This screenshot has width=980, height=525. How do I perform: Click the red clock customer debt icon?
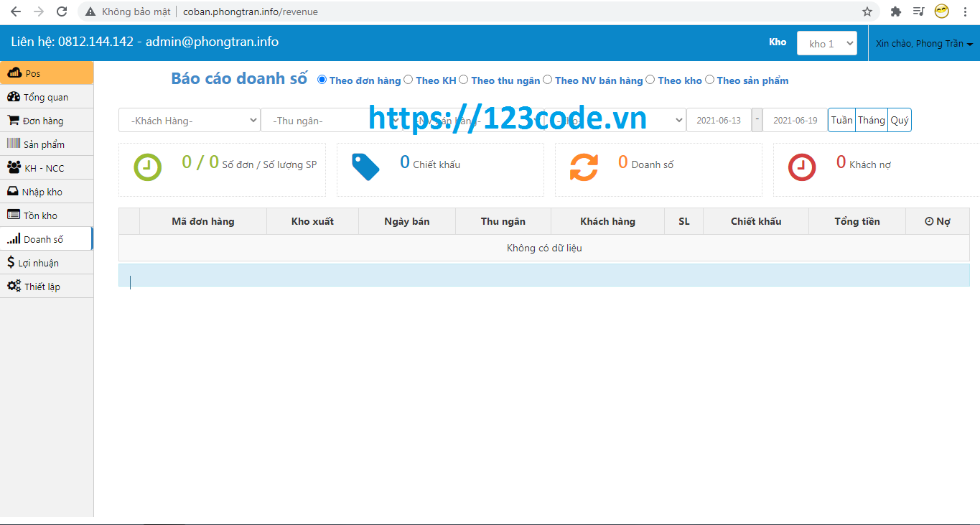coord(802,167)
